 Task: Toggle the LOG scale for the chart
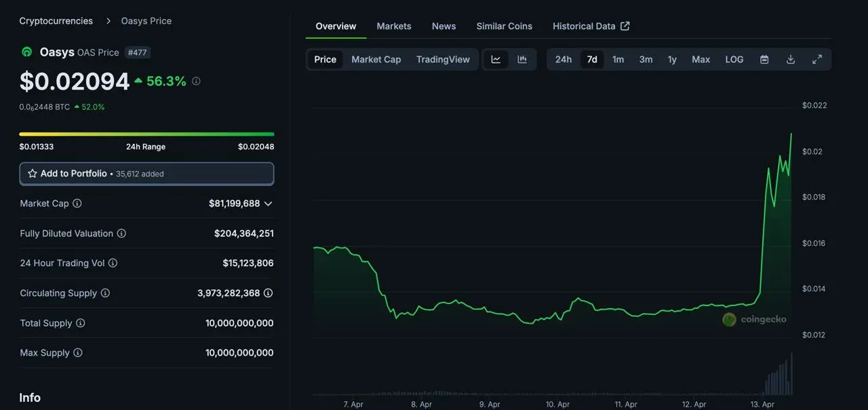734,59
